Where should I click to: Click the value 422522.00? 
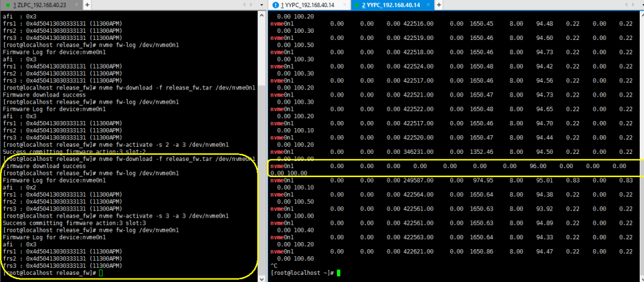click(418, 109)
